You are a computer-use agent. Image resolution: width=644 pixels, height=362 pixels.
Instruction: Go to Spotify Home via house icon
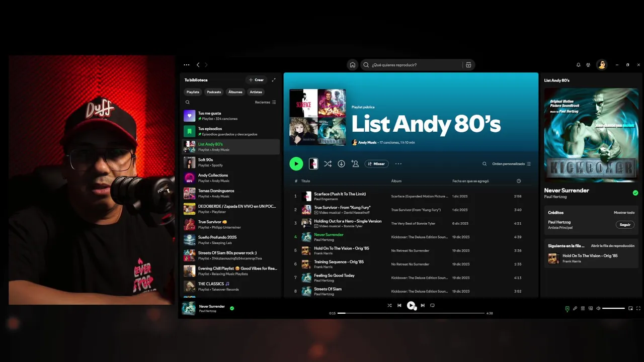pos(353,65)
